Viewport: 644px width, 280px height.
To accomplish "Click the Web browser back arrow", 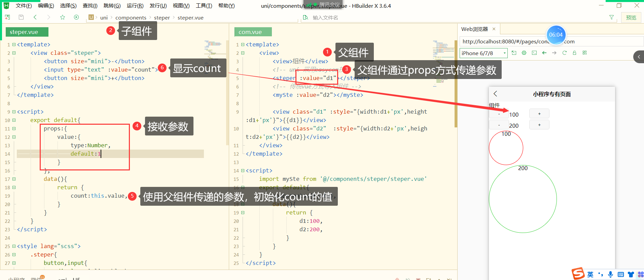I will (x=544, y=53).
